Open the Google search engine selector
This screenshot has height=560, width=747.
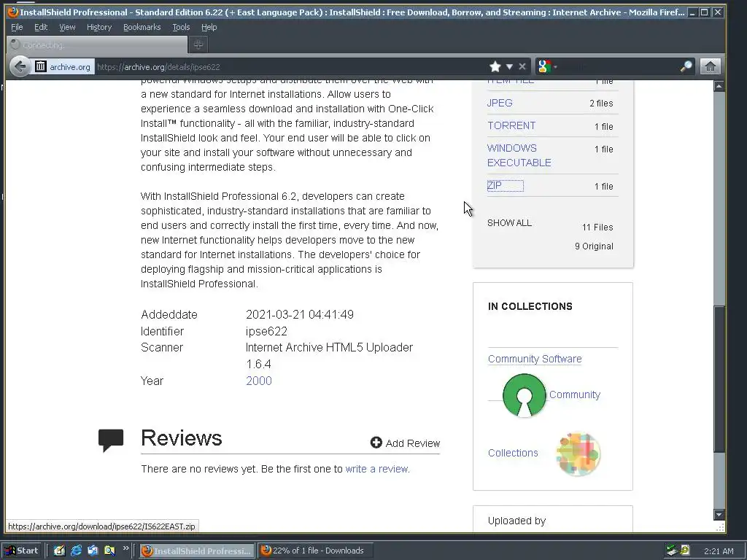(x=547, y=66)
